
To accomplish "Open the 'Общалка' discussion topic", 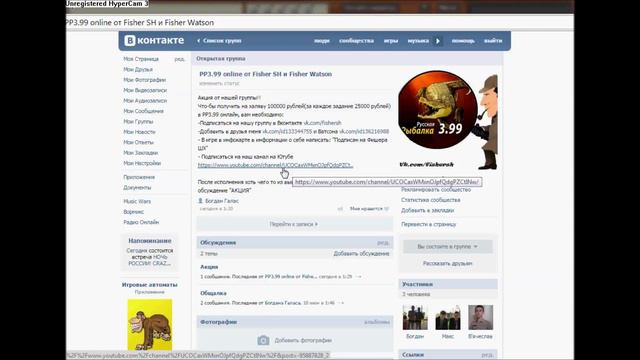I will click(213, 293).
